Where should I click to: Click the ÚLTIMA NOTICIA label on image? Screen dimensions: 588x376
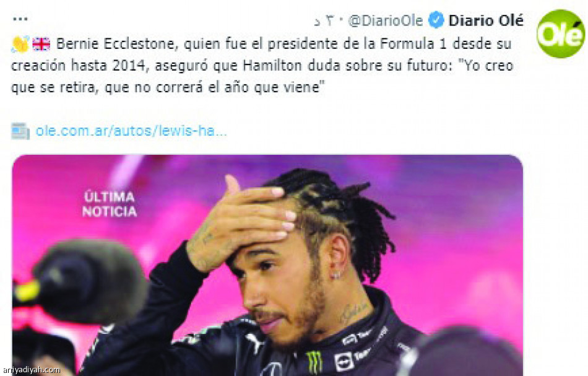110,204
